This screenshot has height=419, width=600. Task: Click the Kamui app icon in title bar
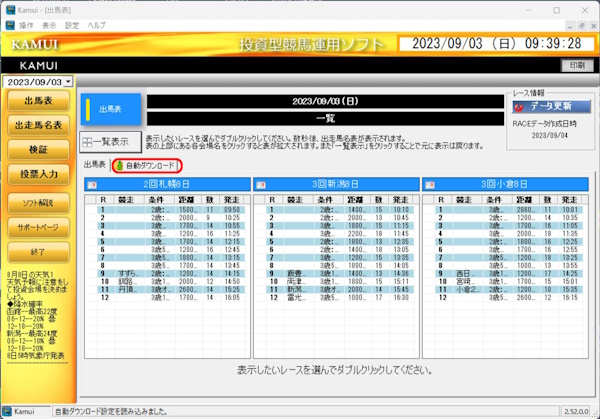tap(9, 8)
